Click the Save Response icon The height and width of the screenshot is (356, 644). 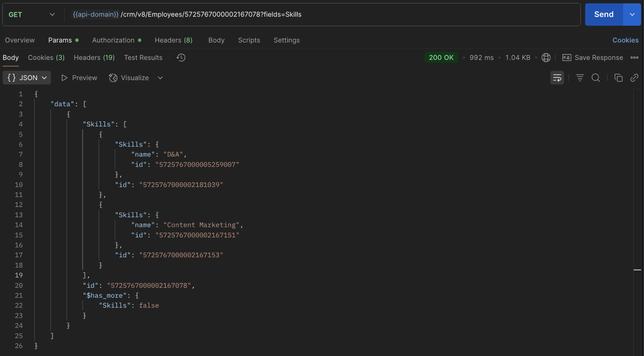coord(566,58)
